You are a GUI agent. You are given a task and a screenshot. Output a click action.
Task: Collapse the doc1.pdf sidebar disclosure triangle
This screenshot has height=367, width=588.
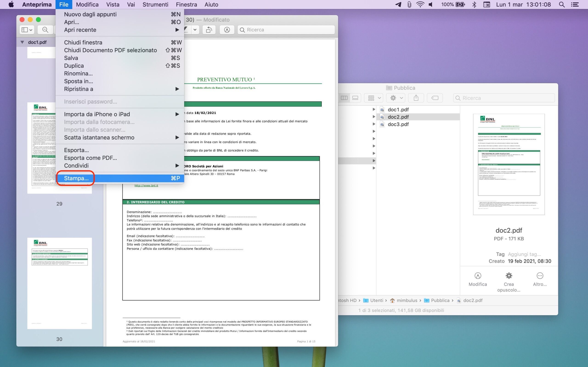22,42
